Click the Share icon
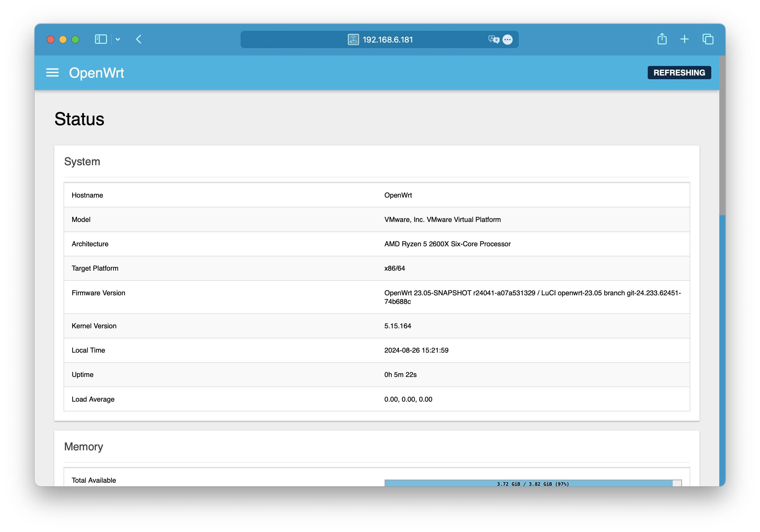The image size is (760, 532). (662, 39)
